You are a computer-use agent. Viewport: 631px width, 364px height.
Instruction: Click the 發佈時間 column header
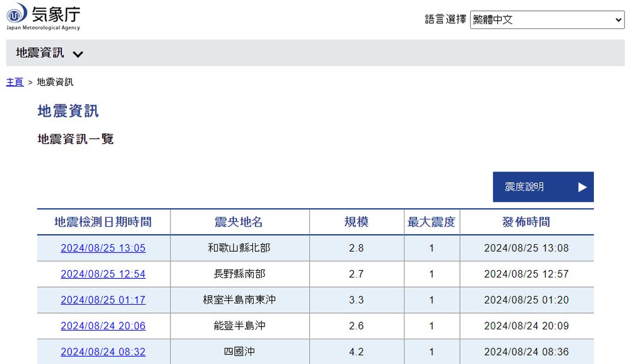[526, 222]
